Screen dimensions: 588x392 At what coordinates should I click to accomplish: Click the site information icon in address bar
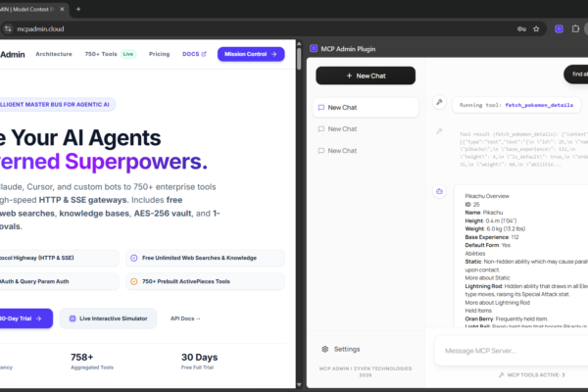[x=8, y=28]
